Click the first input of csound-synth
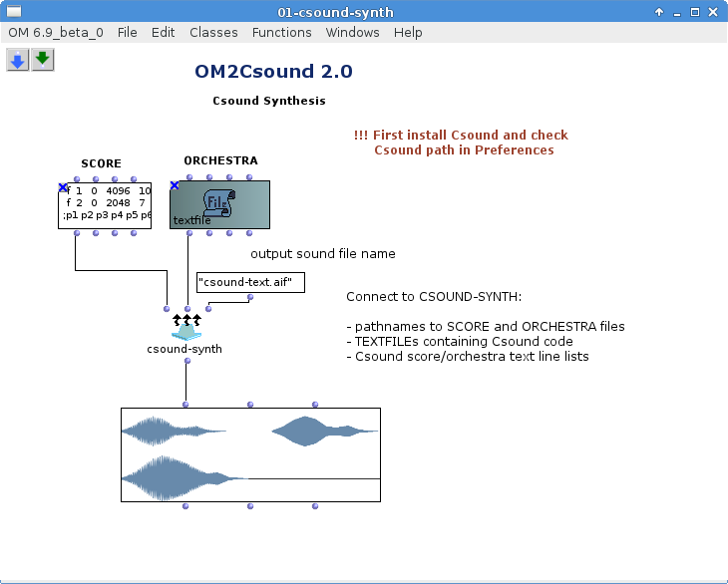This screenshot has width=728, height=584. (x=167, y=309)
